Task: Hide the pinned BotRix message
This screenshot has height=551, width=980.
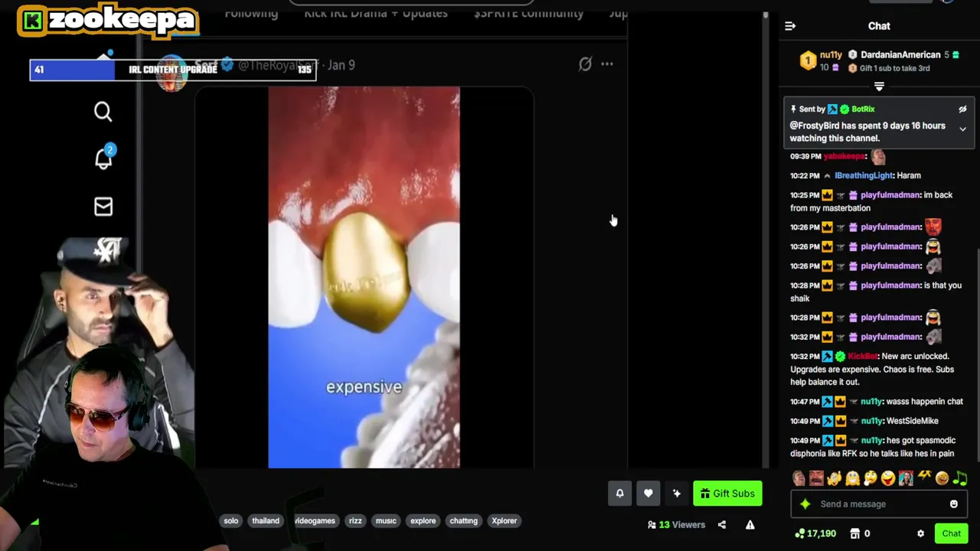Action: [x=962, y=109]
